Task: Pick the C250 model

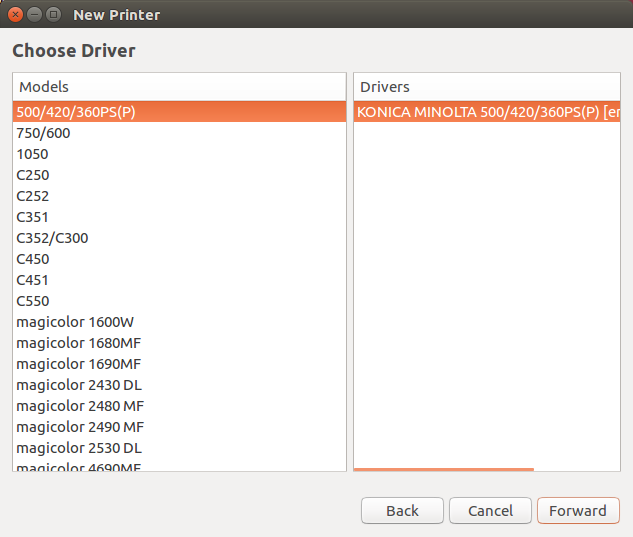Action: pyautogui.click(x=179, y=175)
